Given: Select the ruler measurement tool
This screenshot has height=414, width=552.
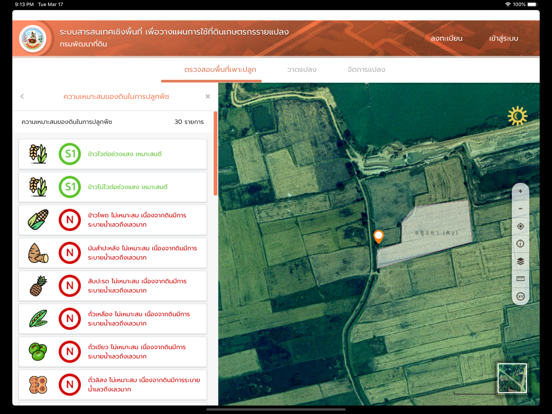Looking at the screenshot, I should coord(520,279).
